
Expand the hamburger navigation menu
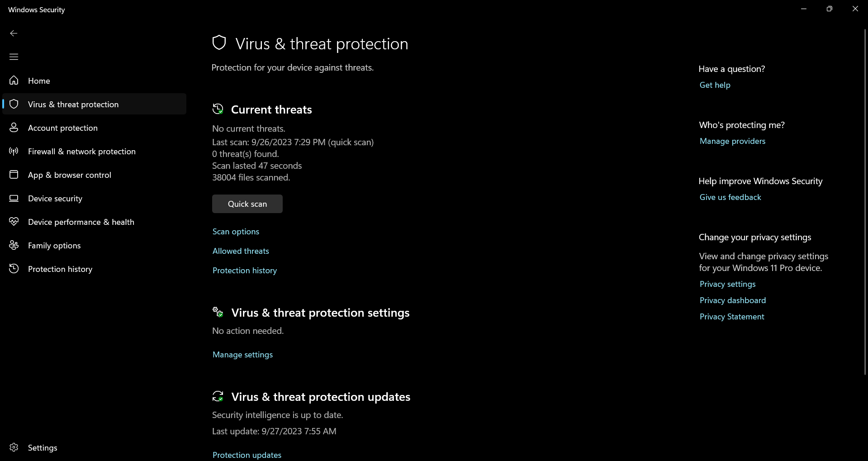(14, 57)
